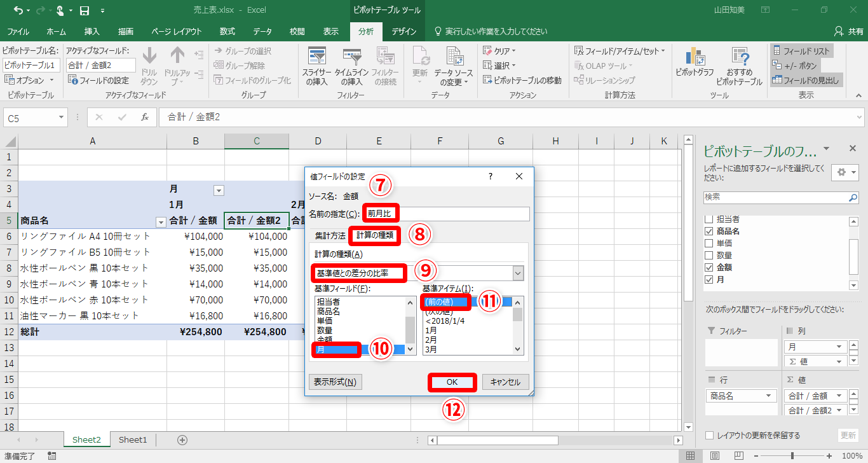Insert a timeline with タイムラインの挿入
868x463 pixels.
tap(351, 67)
